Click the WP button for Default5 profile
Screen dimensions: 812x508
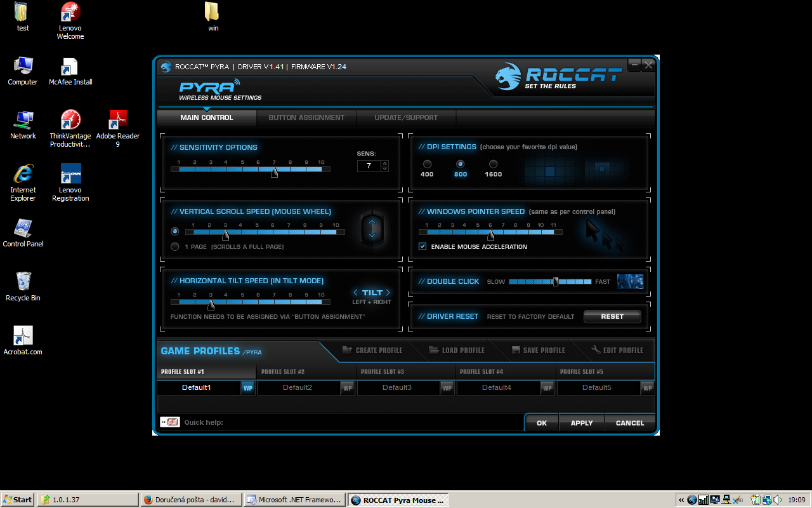click(x=647, y=387)
